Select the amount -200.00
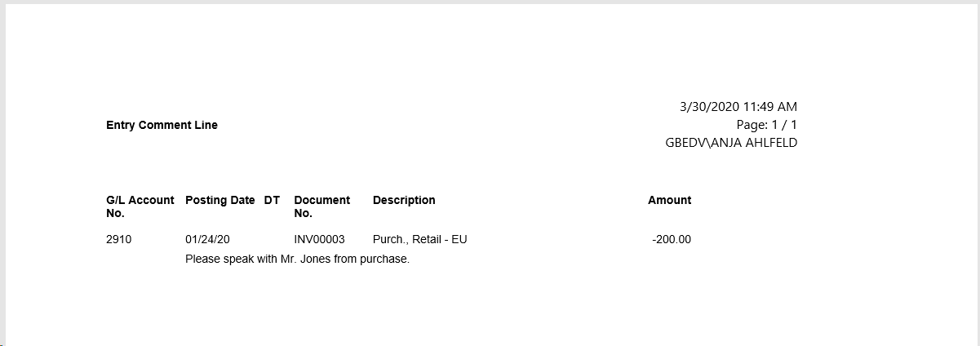The image size is (980, 346). (x=672, y=240)
